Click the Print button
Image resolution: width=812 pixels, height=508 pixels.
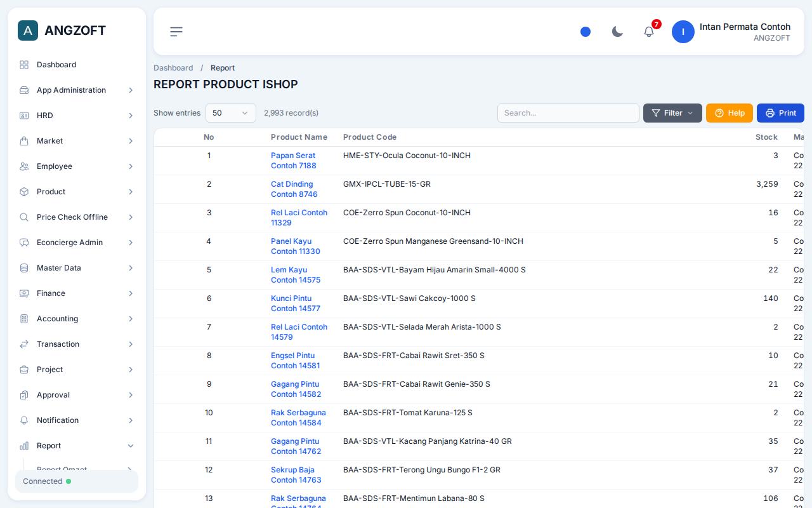click(x=780, y=113)
